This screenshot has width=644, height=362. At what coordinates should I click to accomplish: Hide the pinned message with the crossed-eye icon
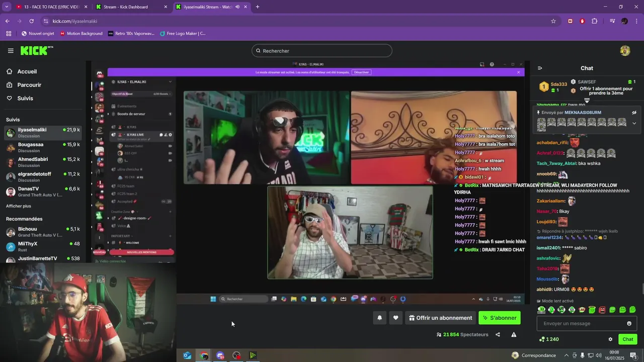pos(634,113)
